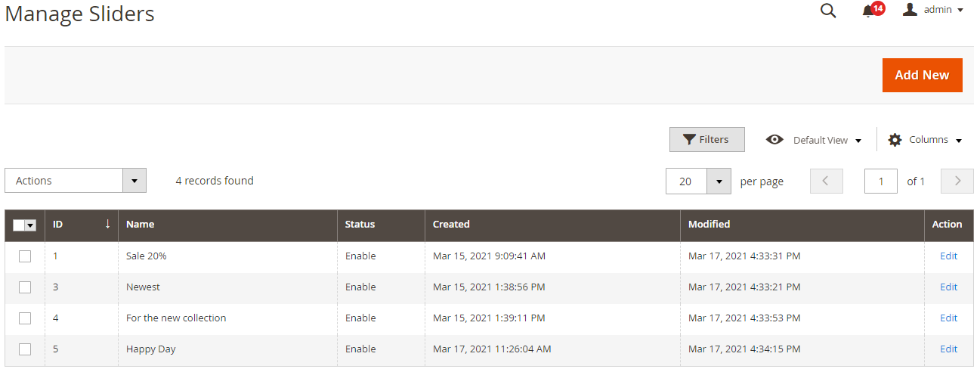Go to next page arrow
The image size is (980, 369).
point(957,181)
